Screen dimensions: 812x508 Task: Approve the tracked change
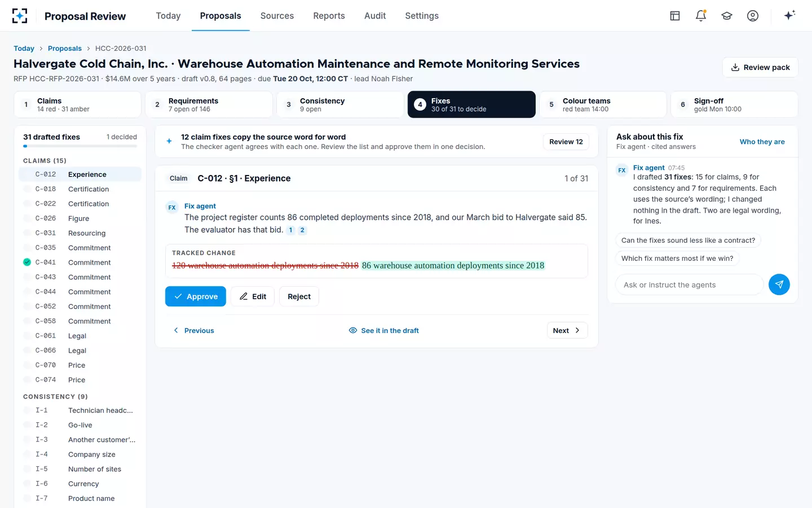point(196,296)
